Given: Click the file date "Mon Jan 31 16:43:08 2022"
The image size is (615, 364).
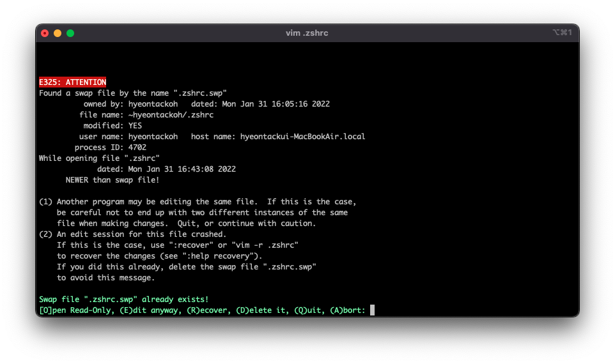Looking at the screenshot, I should pyautogui.click(x=182, y=169).
